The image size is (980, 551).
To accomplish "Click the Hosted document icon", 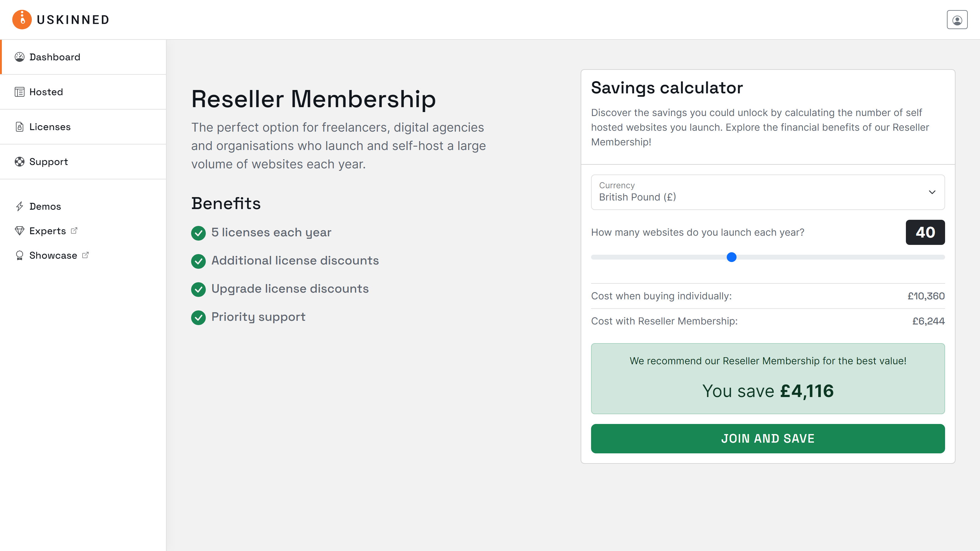I will point(20,92).
